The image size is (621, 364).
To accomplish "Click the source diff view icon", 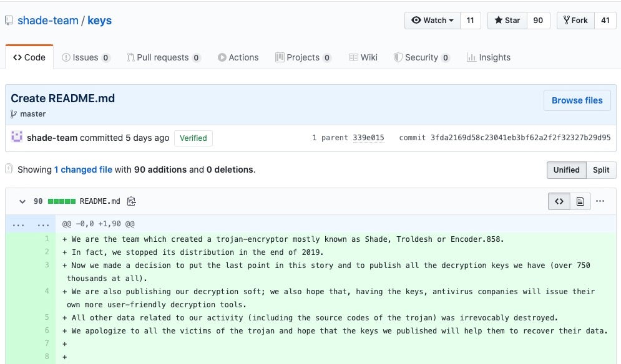I will tap(559, 201).
